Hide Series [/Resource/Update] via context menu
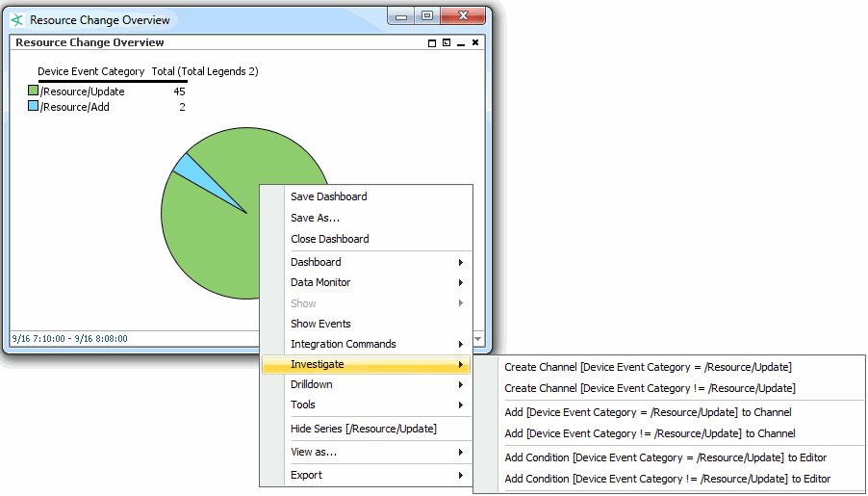Screen dimensions: 868x496 click(x=363, y=429)
